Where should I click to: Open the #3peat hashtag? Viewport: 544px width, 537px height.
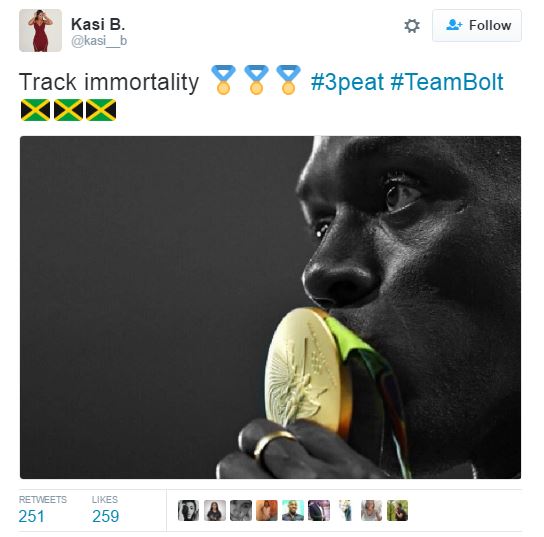click(x=347, y=82)
